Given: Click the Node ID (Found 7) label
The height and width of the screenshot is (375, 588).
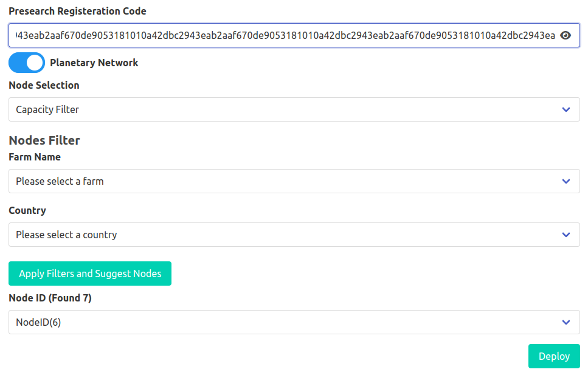Looking at the screenshot, I should click(x=50, y=298).
